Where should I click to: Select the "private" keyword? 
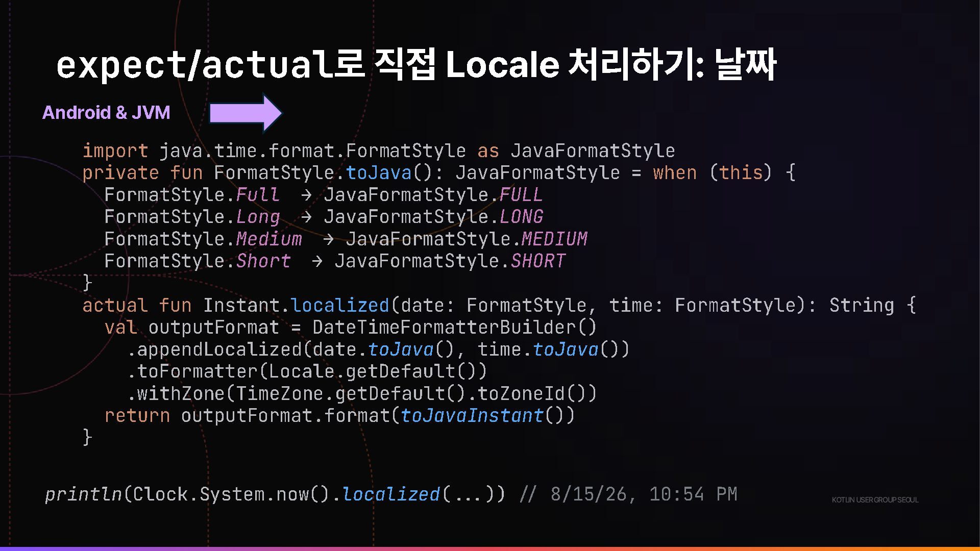[121, 173]
